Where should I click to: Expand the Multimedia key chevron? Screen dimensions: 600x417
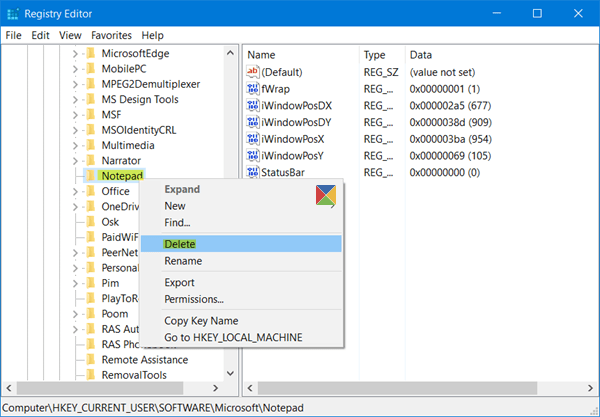pos(75,146)
